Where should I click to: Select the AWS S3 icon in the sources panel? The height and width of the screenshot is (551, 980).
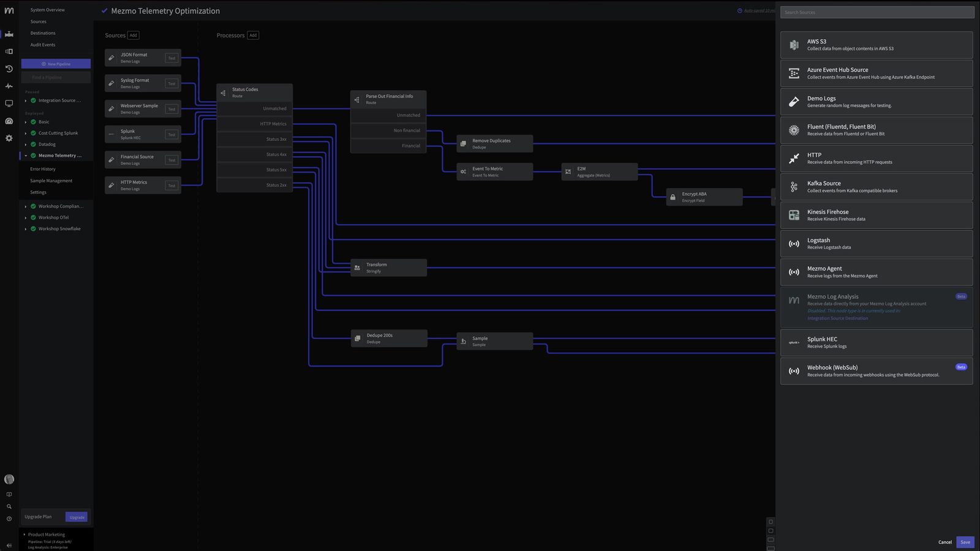(x=794, y=44)
